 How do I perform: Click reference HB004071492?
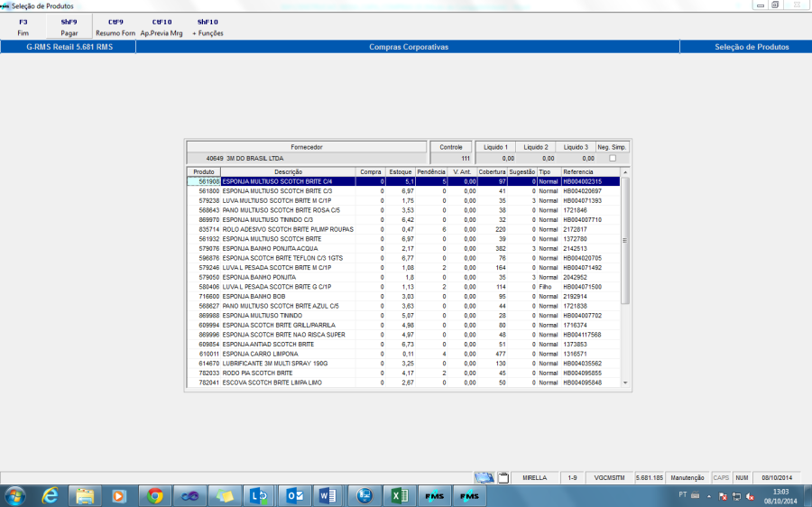coord(582,268)
